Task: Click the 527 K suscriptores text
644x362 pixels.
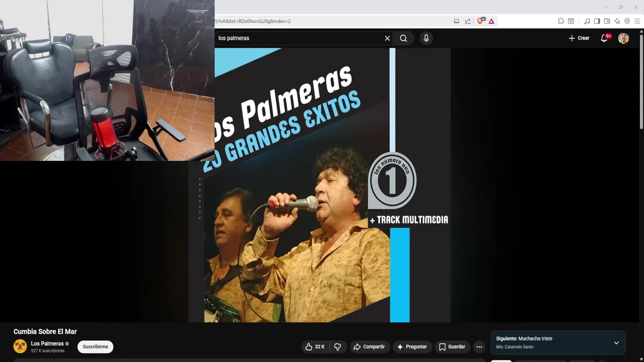Action: (x=48, y=351)
